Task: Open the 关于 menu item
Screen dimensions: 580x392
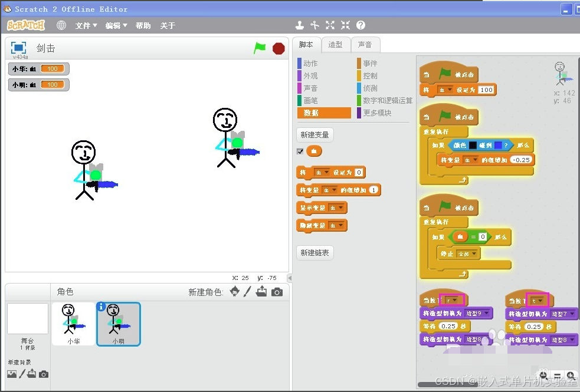Action: coord(168,25)
